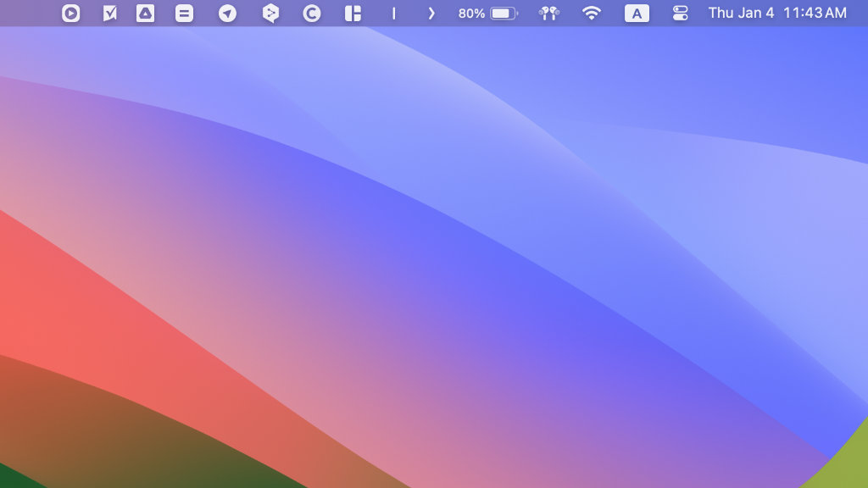Open battery status showing 80%
Screen dimensions: 868x488
pos(471,14)
